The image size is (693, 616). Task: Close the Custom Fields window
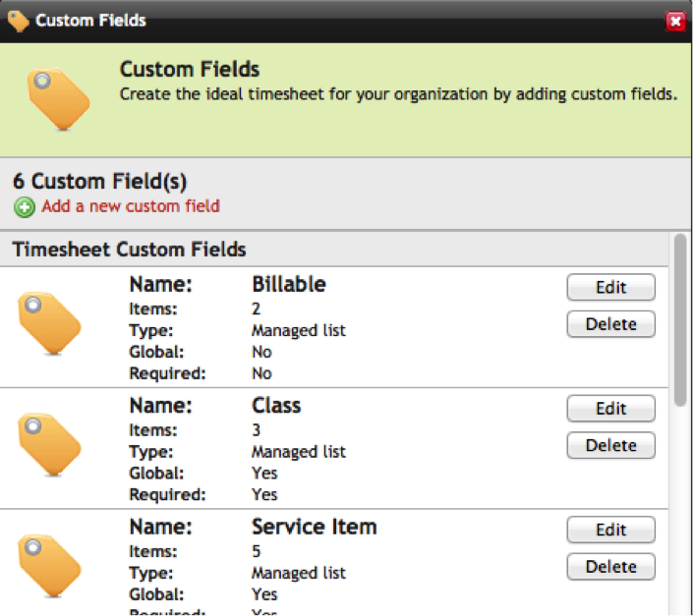tap(674, 21)
